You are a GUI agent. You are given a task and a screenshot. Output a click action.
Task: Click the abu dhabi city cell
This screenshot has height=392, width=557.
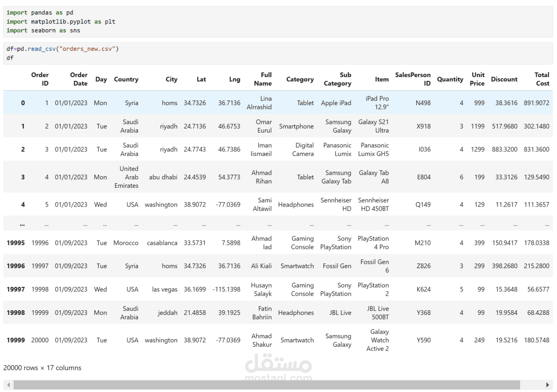pyautogui.click(x=163, y=177)
